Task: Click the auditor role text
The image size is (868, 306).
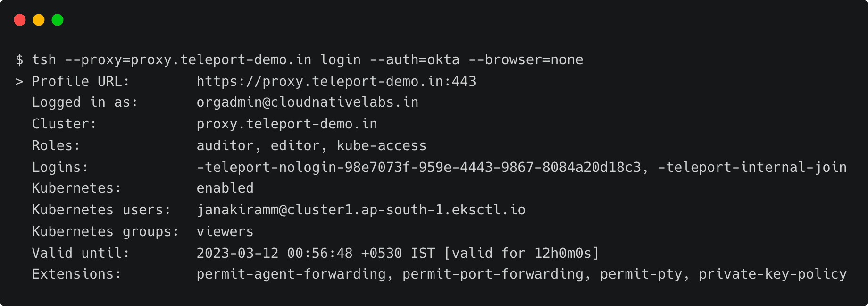Action: point(225,145)
